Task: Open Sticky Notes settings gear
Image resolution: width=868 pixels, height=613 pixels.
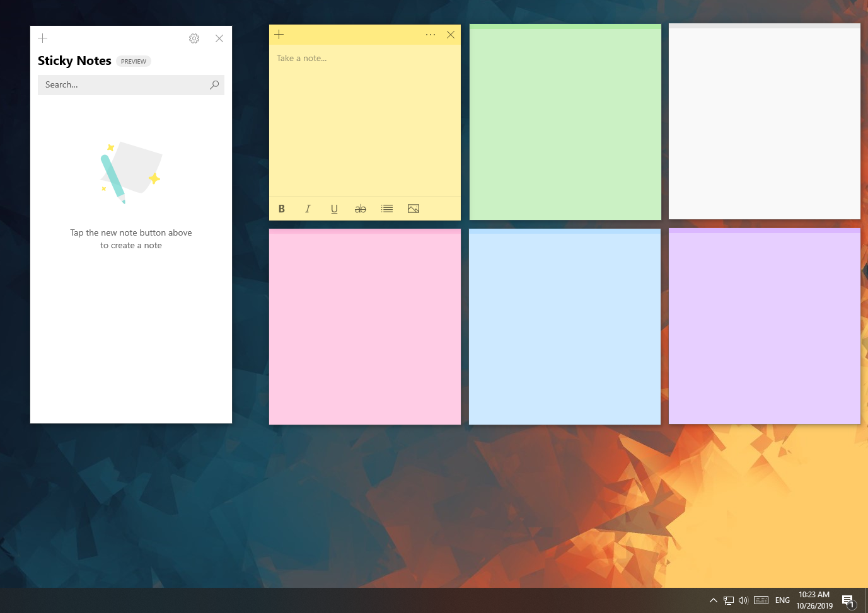Action: pyautogui.click(x=194, y=38)
